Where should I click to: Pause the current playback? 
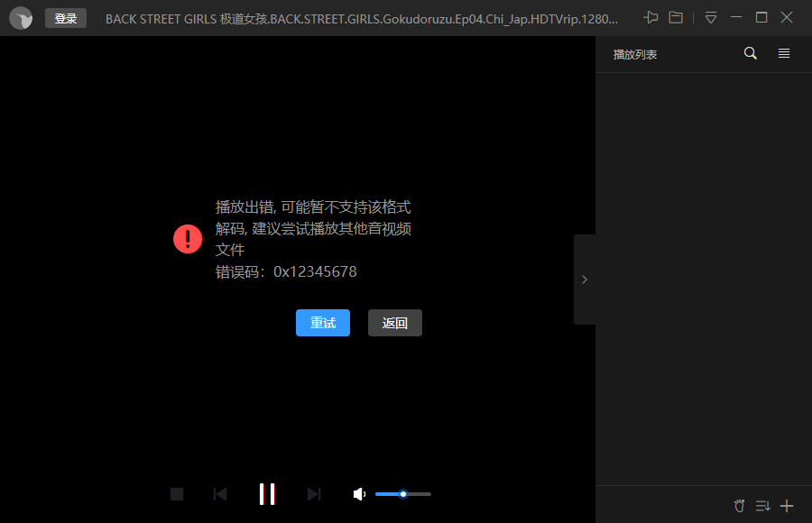(x=267, y=494)
